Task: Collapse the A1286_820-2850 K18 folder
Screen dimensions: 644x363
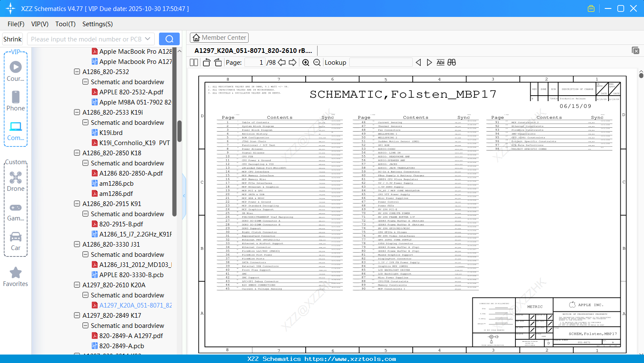Action: click(77, 153)
